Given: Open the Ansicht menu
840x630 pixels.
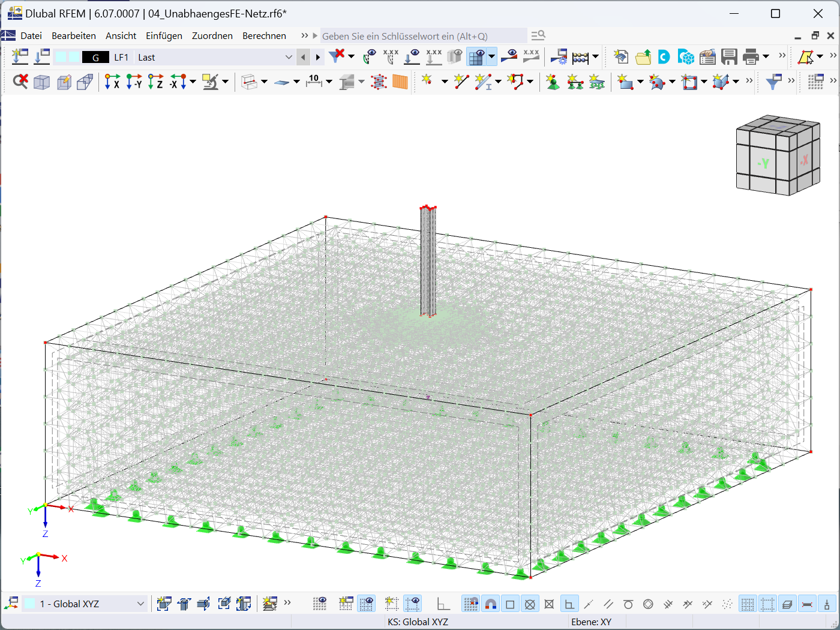Looking at the screenshot, I should [x=121, y=36].
